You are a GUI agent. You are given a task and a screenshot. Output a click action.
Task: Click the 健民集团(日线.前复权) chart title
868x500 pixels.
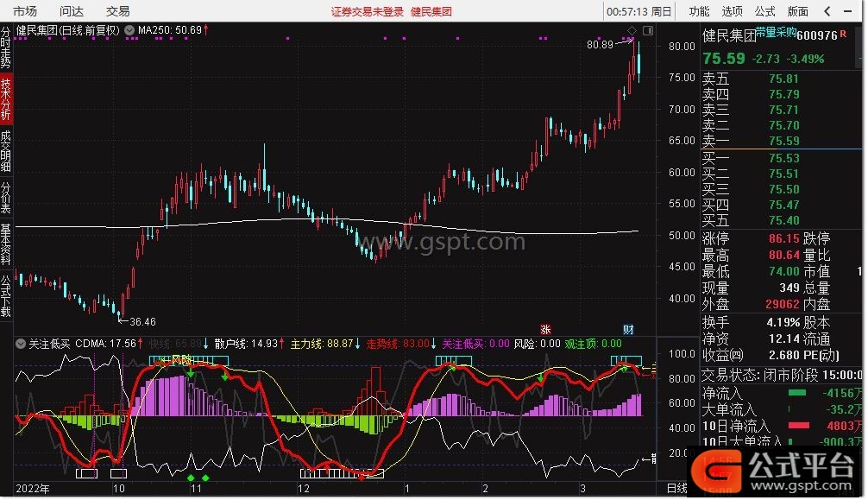click(x=67, y=30)
